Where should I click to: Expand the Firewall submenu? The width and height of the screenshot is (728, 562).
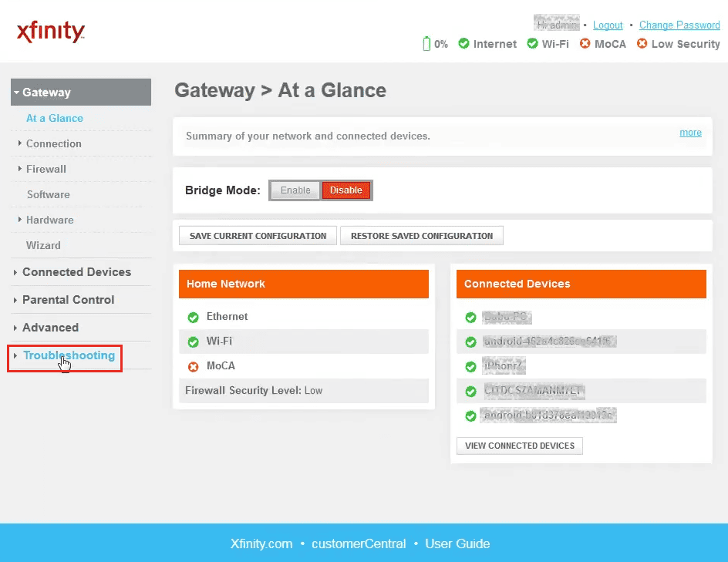point(46,169)
